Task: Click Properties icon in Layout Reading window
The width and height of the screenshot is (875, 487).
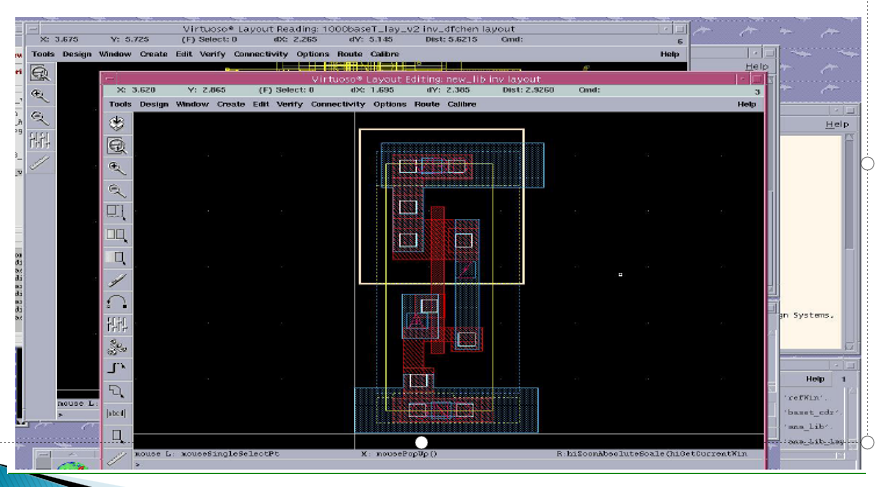Action: click(x=40, y=140)
